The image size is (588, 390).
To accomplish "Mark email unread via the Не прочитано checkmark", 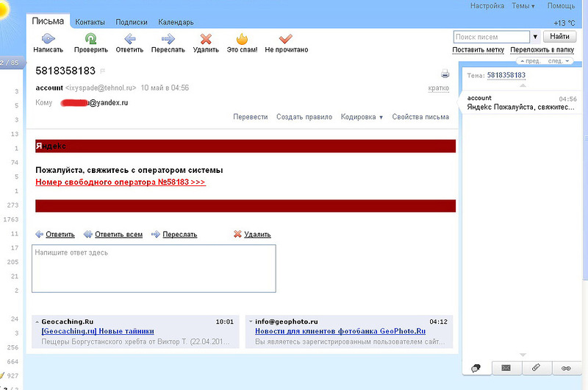I will 286,38.
